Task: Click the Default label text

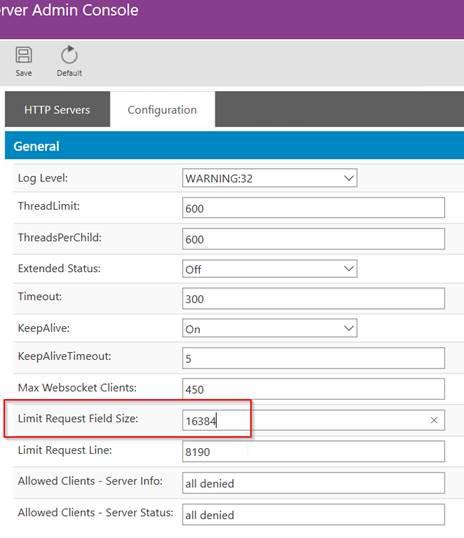Action: pyautogui.click(x=69, y=73)
